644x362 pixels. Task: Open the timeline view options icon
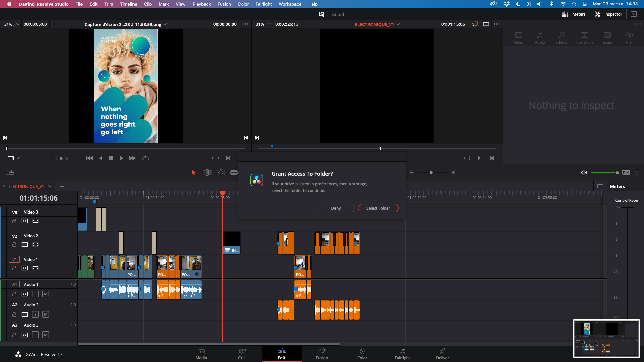[10, 172]
